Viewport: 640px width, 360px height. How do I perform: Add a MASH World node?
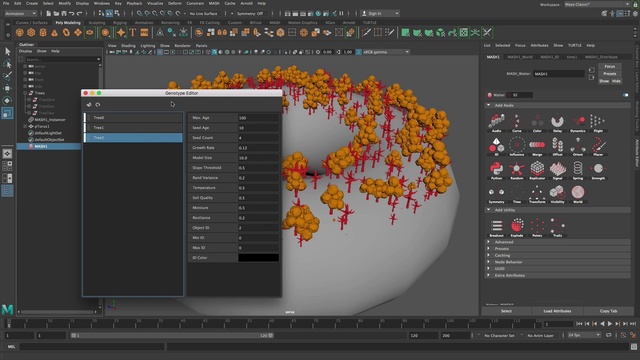click(x=578, y=194)
